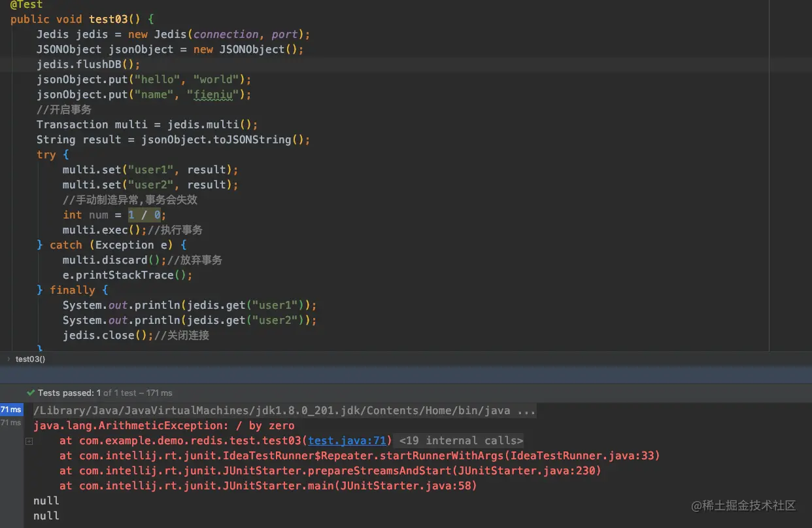
Task: Expand the <19 internal calls> folded region
Action: (x=461, y=440)
